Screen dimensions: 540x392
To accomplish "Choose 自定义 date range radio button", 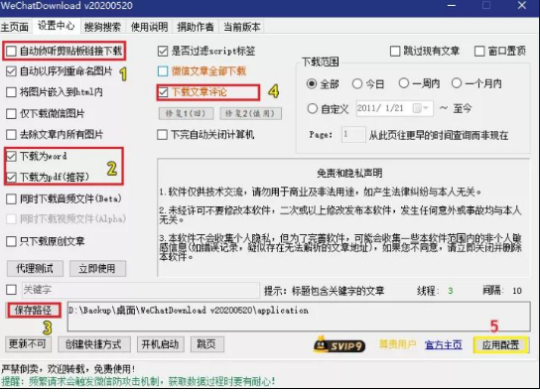I will (312, 109).
